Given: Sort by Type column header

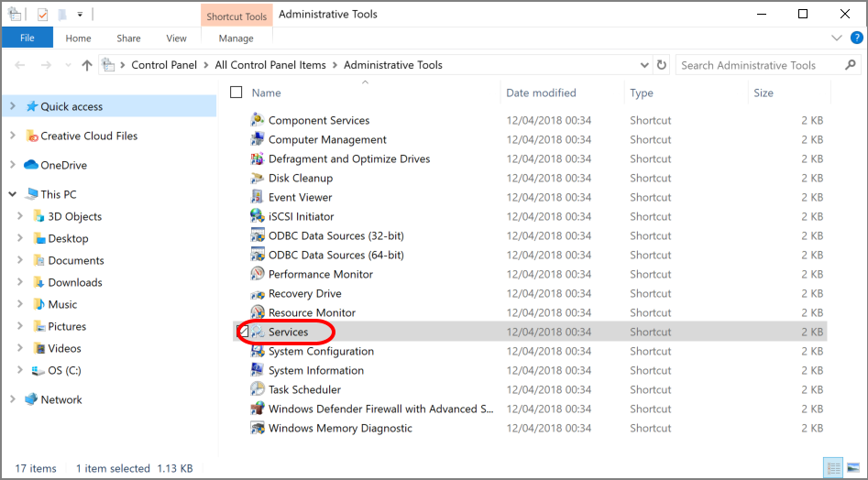Looking at the screenshot, I should pos(642,93).
